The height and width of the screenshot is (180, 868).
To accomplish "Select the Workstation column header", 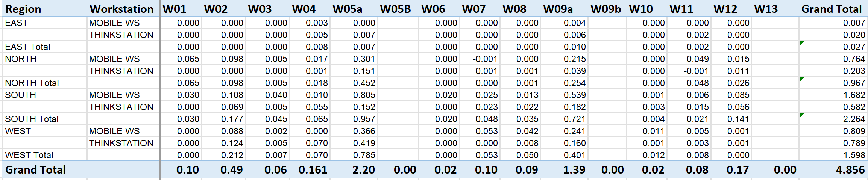I will (121, 9).
